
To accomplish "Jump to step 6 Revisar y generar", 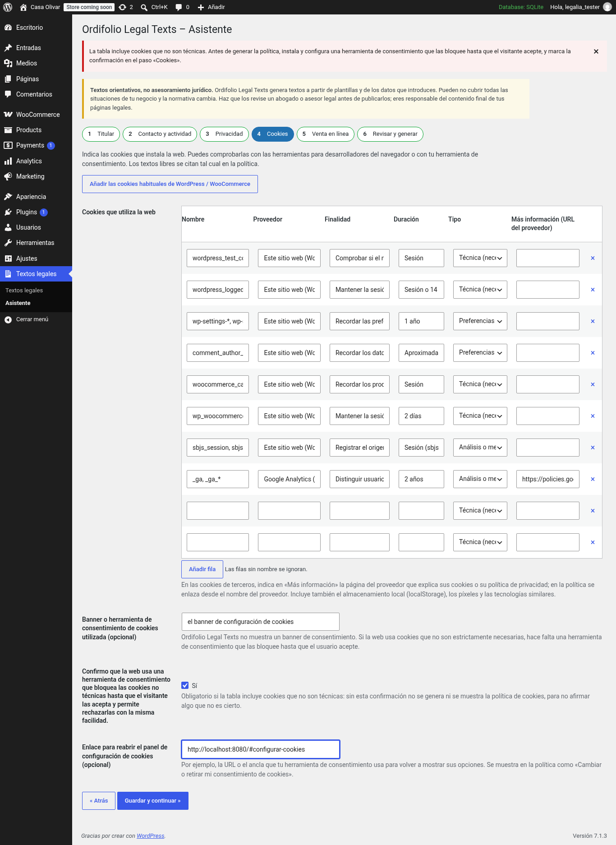I will [390, 134].
